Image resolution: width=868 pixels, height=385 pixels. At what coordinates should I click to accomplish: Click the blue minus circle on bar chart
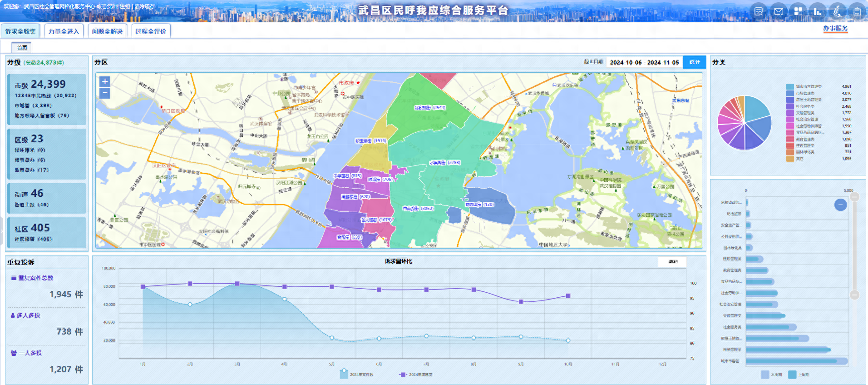[840, 205]
